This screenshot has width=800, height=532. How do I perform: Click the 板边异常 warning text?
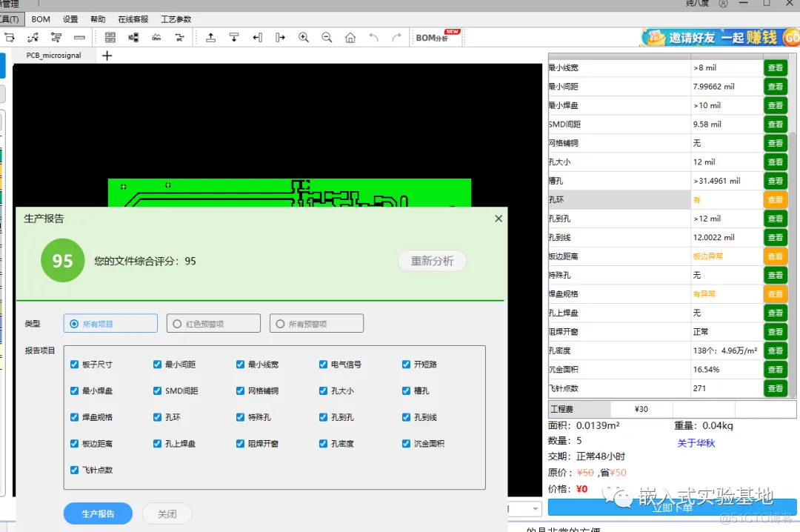click(x=707, y=256)
